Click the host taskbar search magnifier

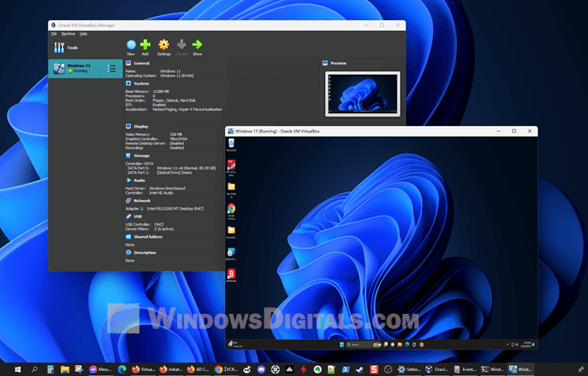point(34,369)
